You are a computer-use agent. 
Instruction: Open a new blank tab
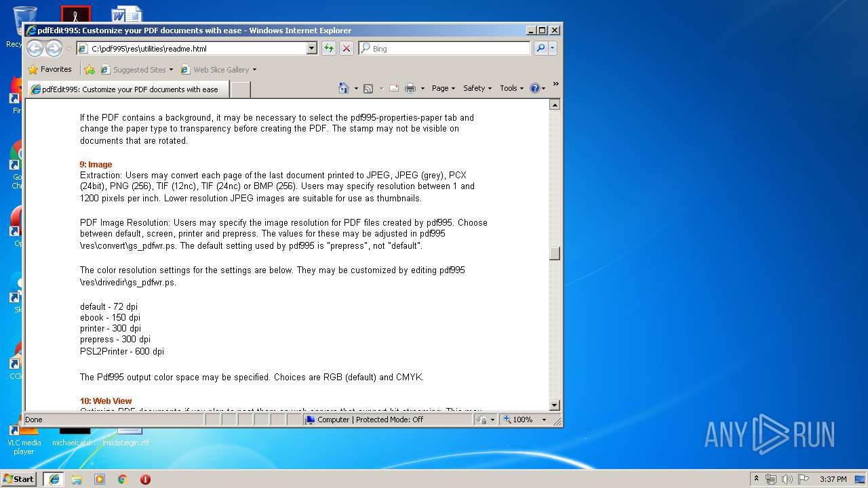click(x=241, y=89)
